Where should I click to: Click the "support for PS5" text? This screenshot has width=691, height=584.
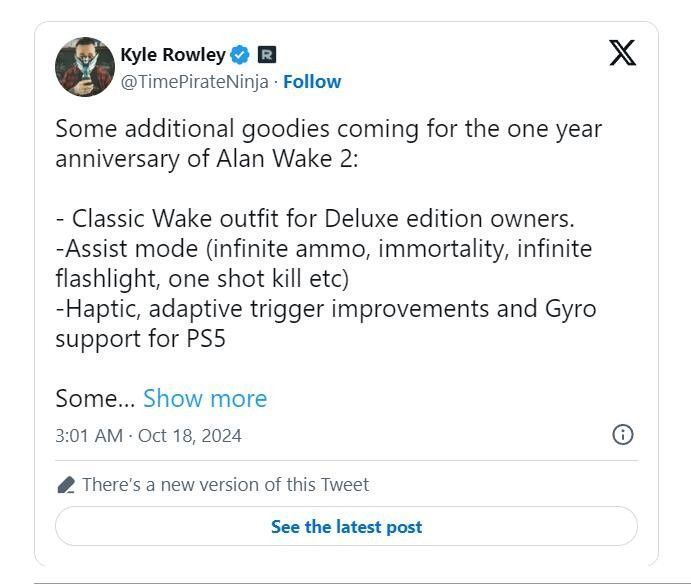(x=140, y=338)
